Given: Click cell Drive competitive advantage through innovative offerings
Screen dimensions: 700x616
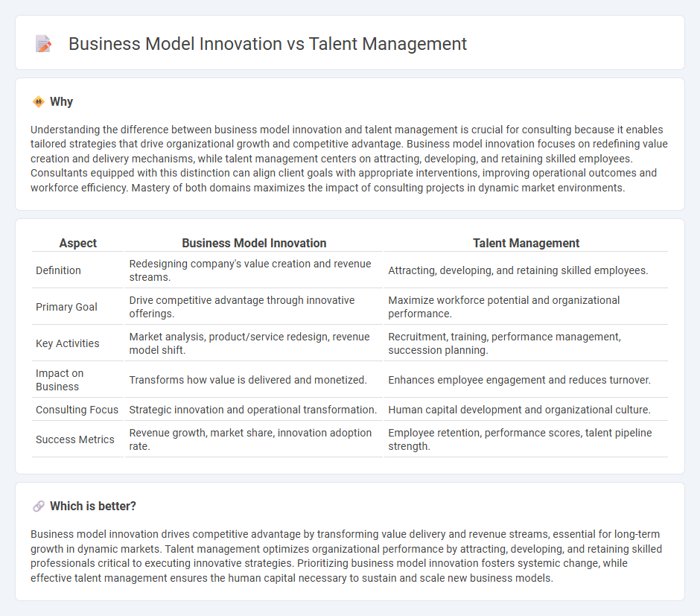Looking at the screenshot, I should (x=254, y=307).
